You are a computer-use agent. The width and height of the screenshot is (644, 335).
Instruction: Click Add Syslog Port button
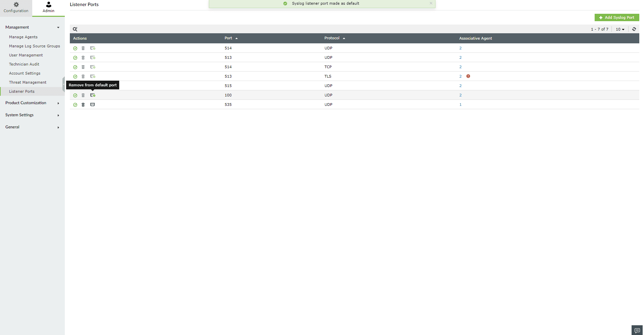617,17
